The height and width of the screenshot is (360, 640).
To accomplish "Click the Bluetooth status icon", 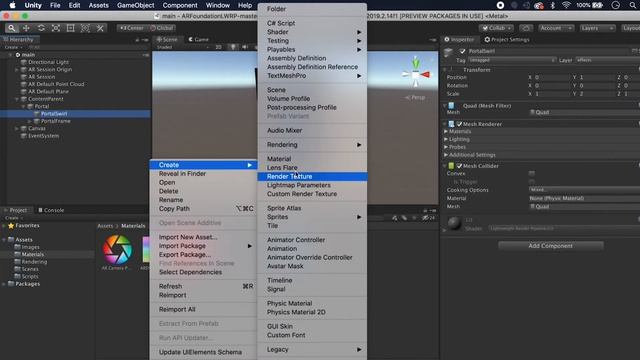I will [553, 5].
